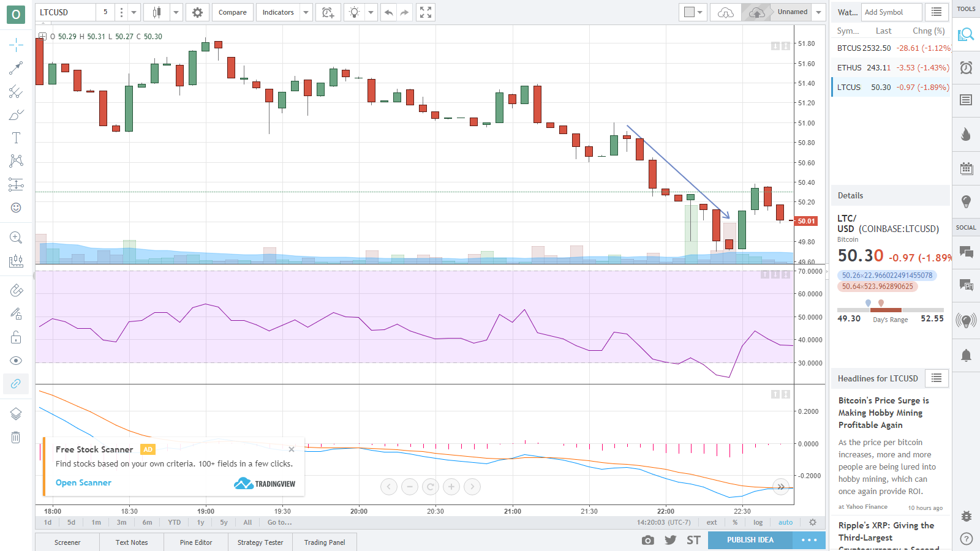980x551 pixels.
Task: Open the notifications bell panel
Action: 967,355
